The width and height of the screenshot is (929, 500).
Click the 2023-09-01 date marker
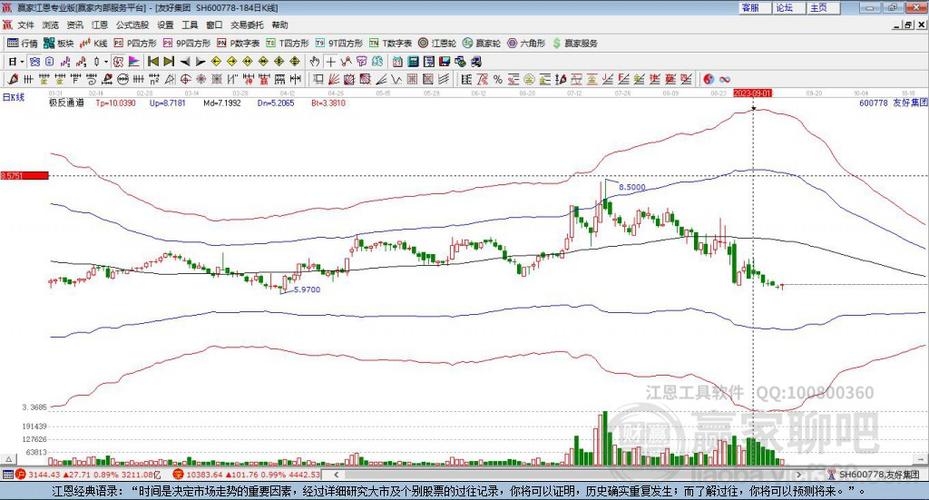point(752,93)
